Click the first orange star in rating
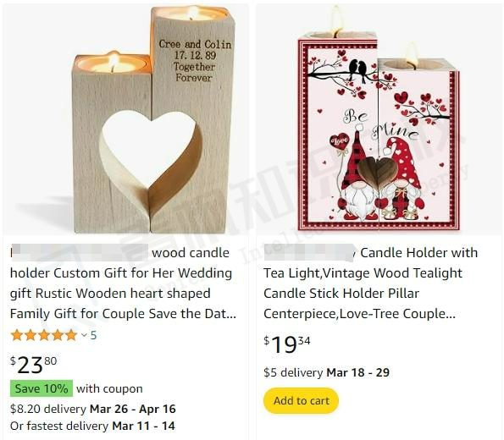The width and height of the screenshot is (504, 440). [16, 335]
